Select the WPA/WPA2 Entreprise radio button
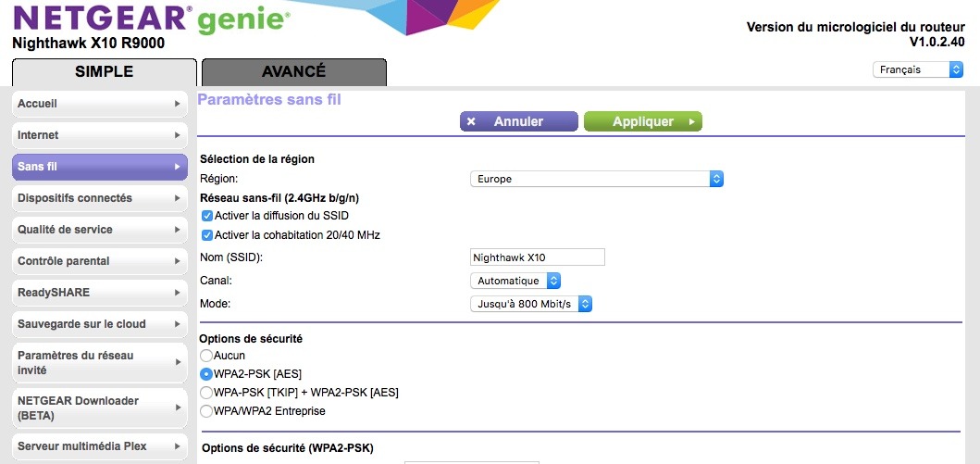 point(205,411)
